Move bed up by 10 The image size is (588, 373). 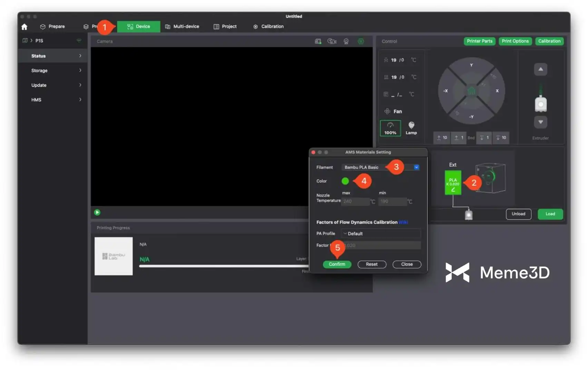point(442,137)
